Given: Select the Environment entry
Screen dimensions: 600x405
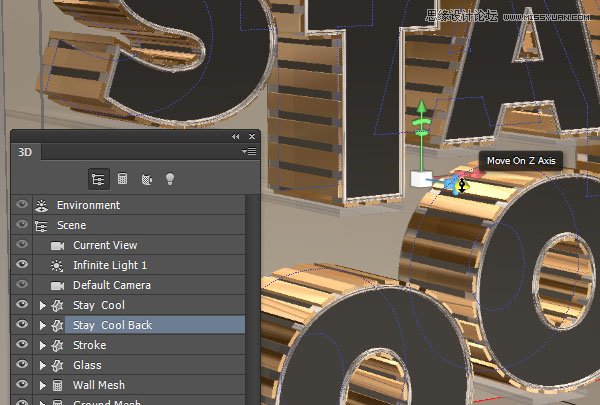Looking at the screenshot, I should [139, 205].
